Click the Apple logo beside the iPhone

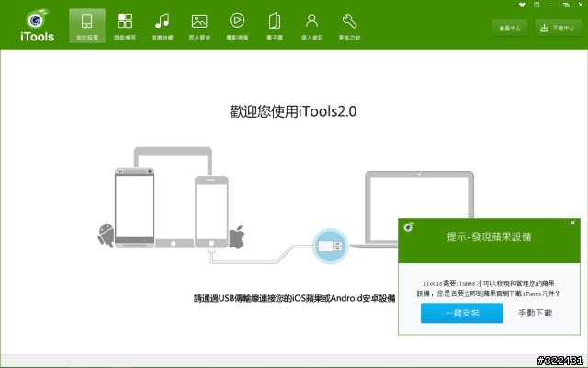click(x=237, y=237)
